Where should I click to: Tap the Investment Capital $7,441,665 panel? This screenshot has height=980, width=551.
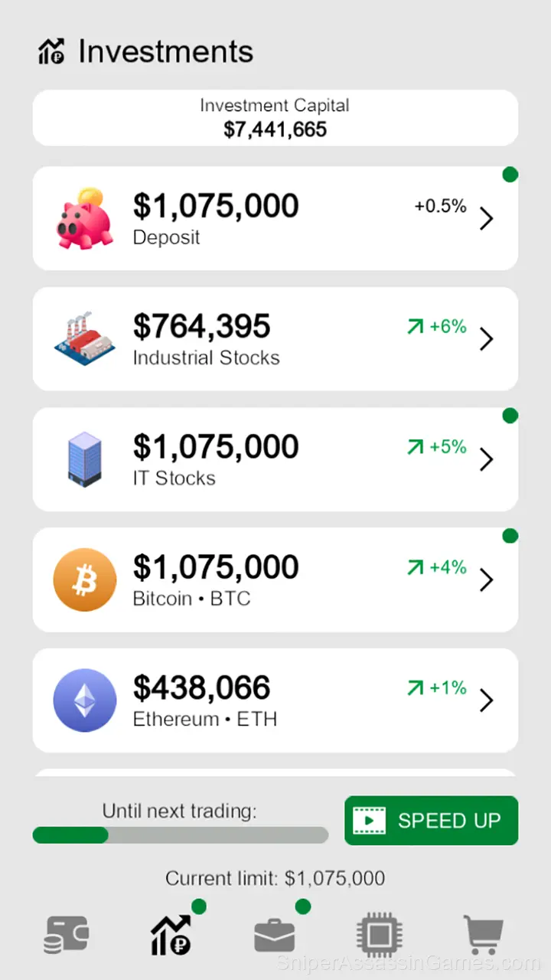275,118
